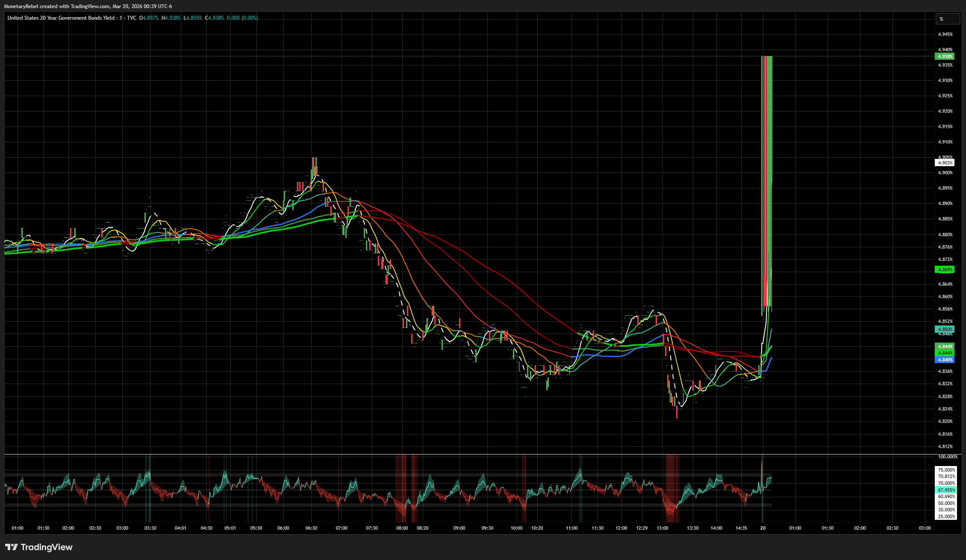
Task: Click the 60.690% indicator scale label
Action: (x=946, y=496)
